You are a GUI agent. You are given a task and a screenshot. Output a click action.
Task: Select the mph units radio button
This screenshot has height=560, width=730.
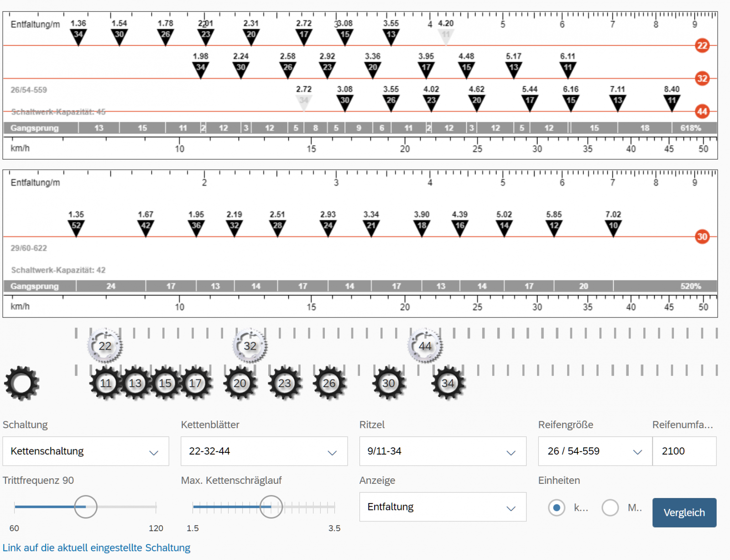610,508
